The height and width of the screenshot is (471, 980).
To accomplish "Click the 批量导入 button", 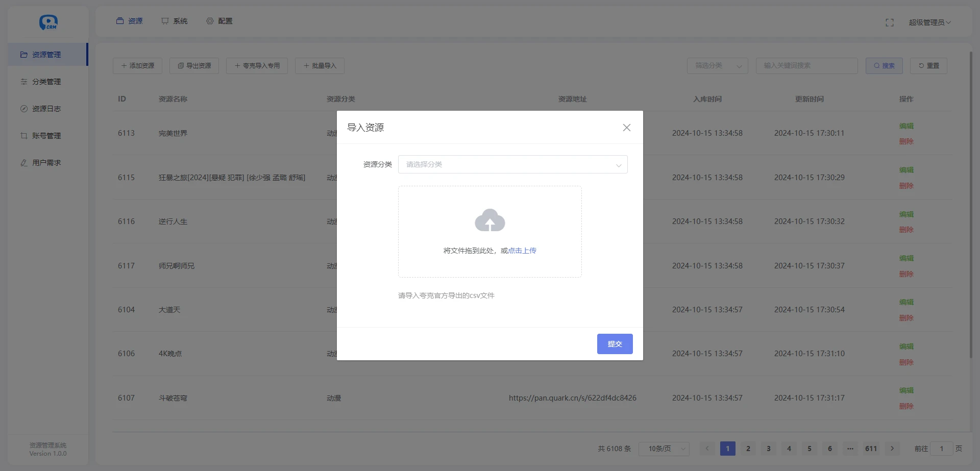I will click(320, 66).
